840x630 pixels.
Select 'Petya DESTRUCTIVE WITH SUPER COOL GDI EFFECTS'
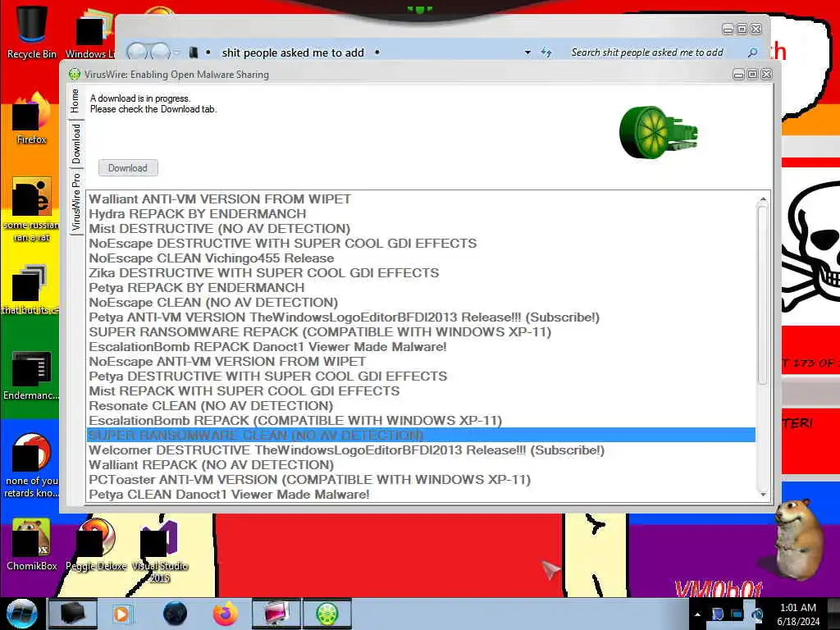tap(421, 376)
